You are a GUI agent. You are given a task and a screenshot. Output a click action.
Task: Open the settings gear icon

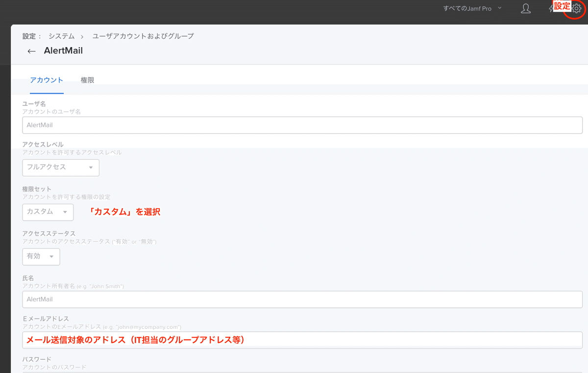(x=576, y=9)
